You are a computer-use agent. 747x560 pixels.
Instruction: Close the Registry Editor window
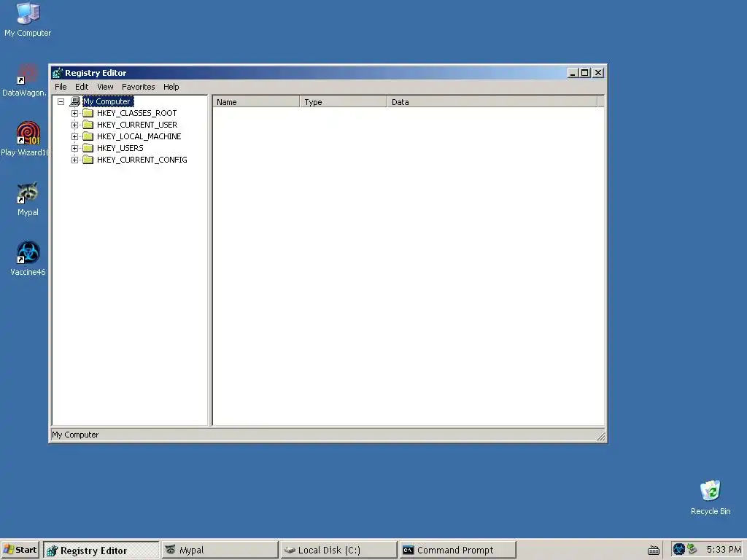598,73
